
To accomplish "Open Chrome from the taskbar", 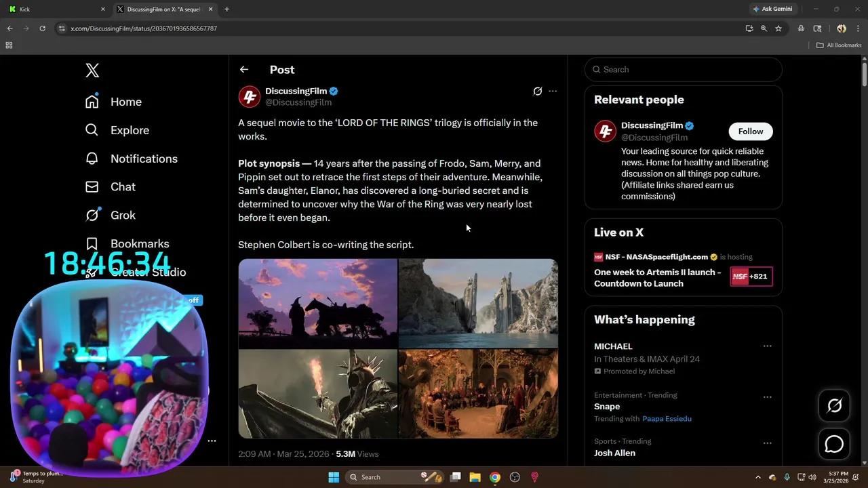I will (x=495, y=477).
